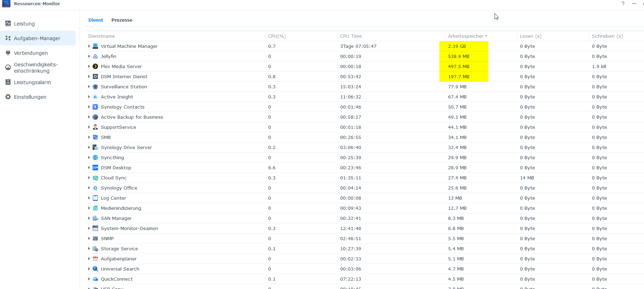The height and width of the screenshot is (289, 644).
Task: Open Einstellungen in the sidebar
Action: [x=38, y=97]
